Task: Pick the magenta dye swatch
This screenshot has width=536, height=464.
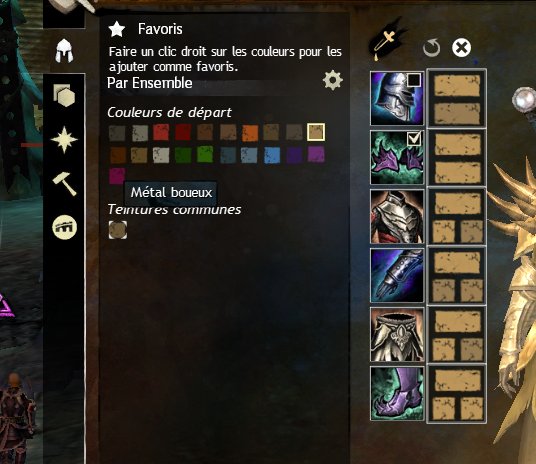Action: (117, 176)
